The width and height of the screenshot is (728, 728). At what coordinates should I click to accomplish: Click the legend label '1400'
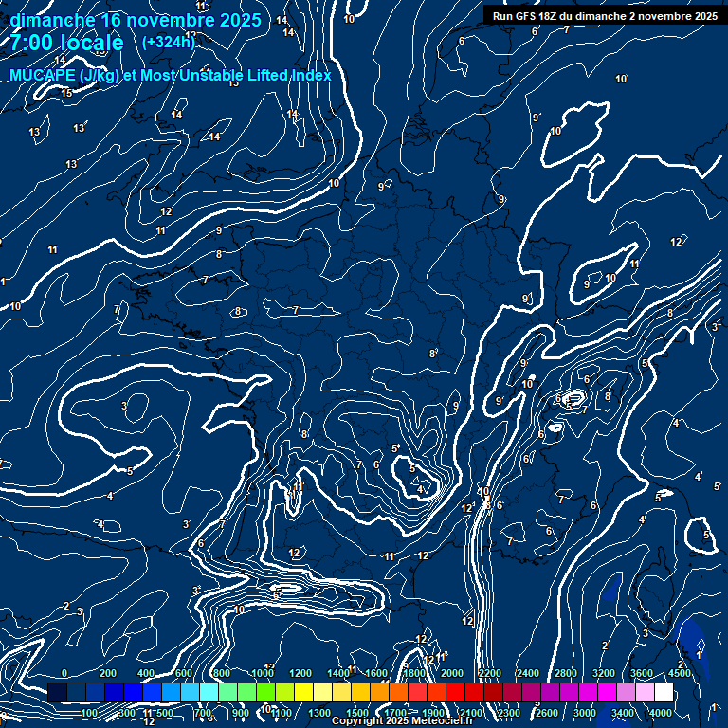338,673
